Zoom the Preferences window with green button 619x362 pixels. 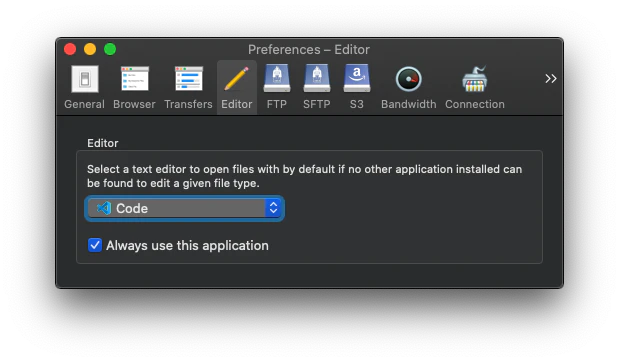click(x=110, y=49)
